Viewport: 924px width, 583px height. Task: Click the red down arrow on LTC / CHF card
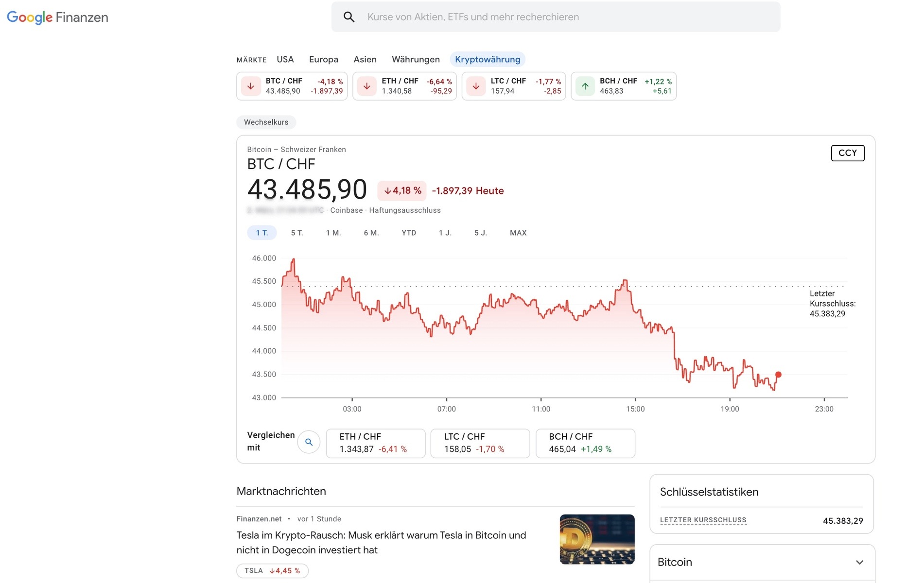pos(476,86)
